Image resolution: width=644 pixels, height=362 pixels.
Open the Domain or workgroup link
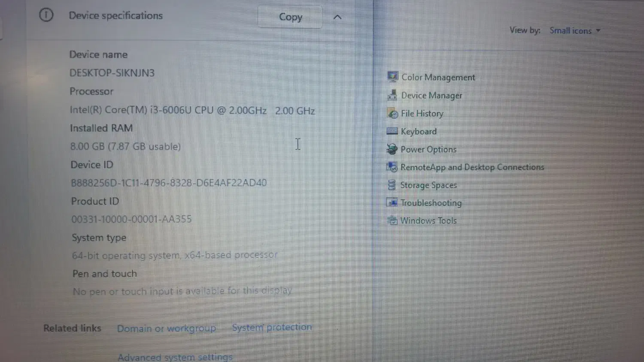(x=167, y=329)
